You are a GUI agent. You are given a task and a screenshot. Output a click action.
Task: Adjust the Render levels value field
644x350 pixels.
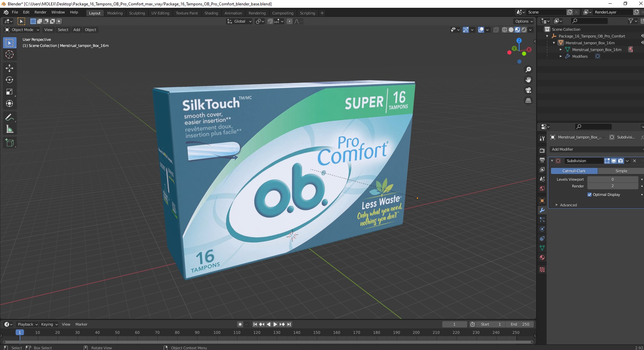click(613, 186)
